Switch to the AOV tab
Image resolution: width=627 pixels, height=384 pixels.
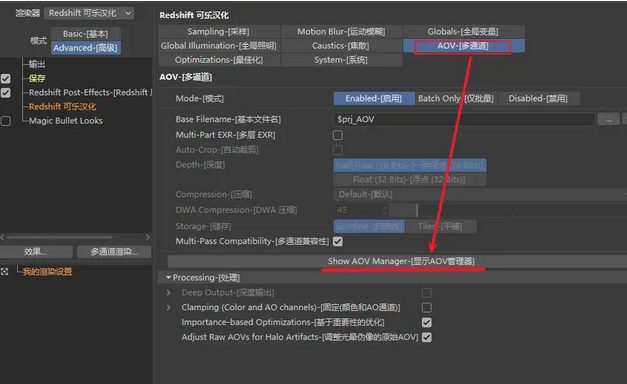point(463,46)
